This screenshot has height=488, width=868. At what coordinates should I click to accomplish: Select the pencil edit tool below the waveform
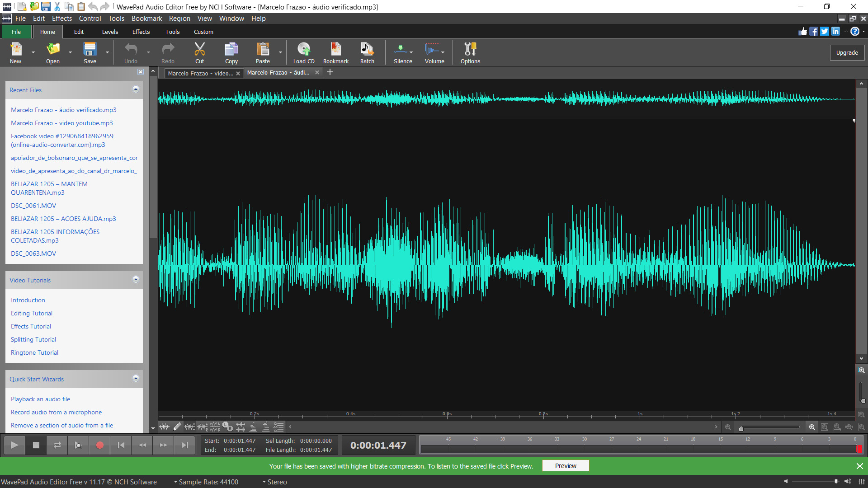pyautogui.click(x=177, y=427)
